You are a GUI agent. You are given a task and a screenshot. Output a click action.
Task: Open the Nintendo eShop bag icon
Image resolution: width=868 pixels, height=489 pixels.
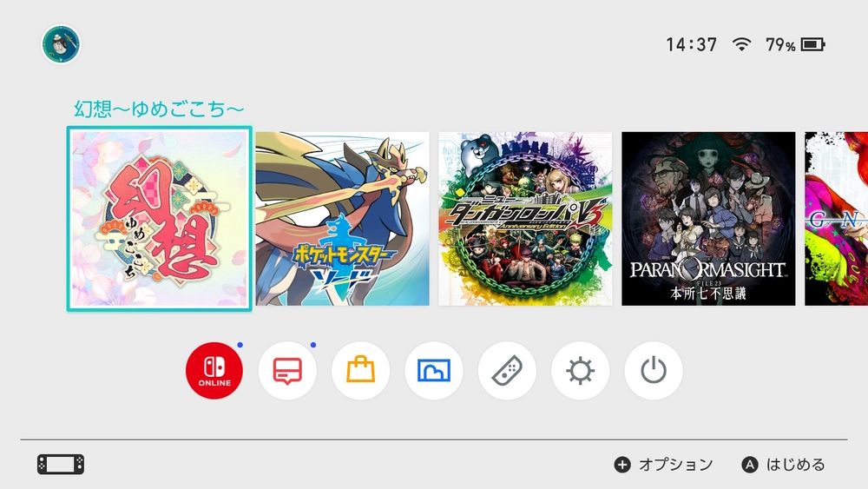click(x=360, y=370)
